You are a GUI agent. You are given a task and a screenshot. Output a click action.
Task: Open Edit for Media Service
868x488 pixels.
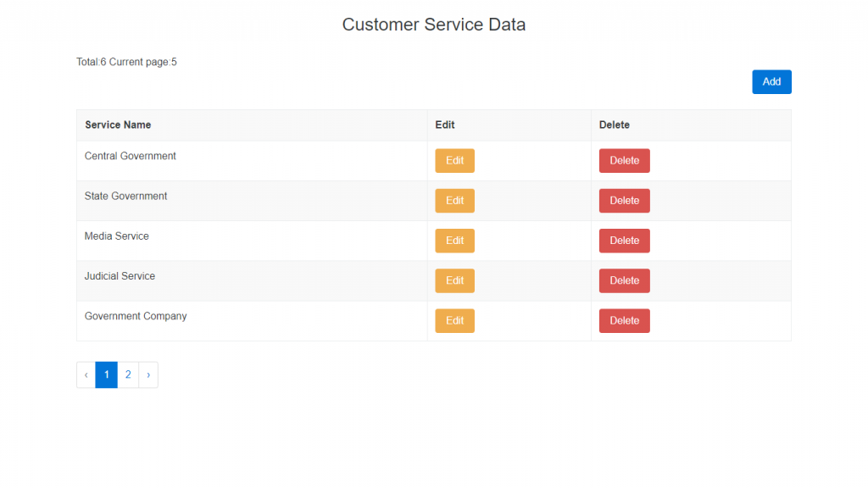click(454, 241)
